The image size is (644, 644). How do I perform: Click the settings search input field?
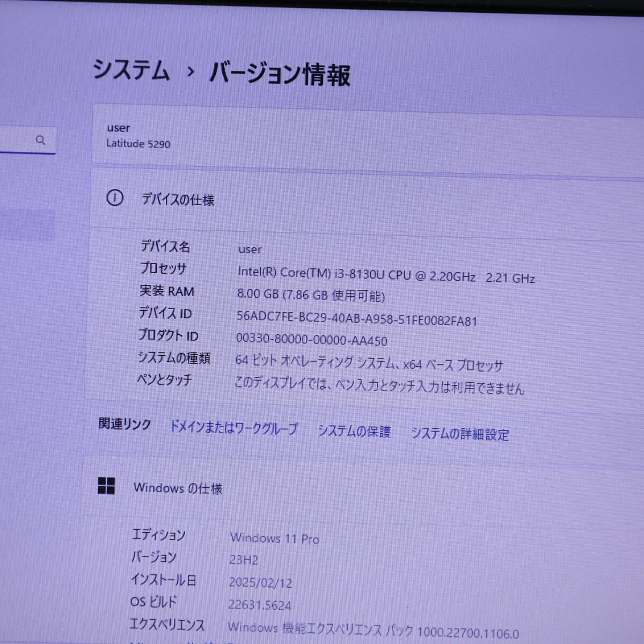27,141
